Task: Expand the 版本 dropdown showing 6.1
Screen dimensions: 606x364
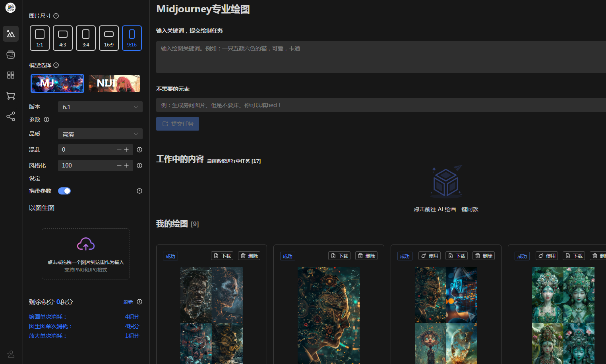Action: (100, 107)
